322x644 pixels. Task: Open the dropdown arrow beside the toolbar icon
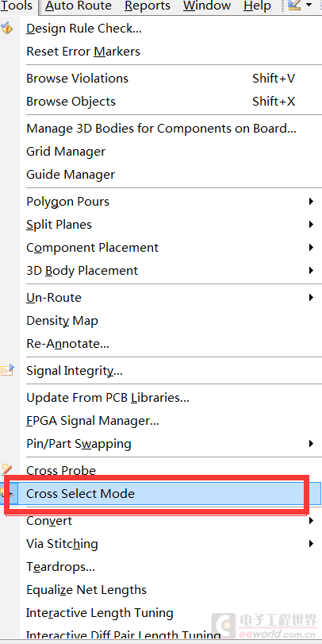(309, 6)
